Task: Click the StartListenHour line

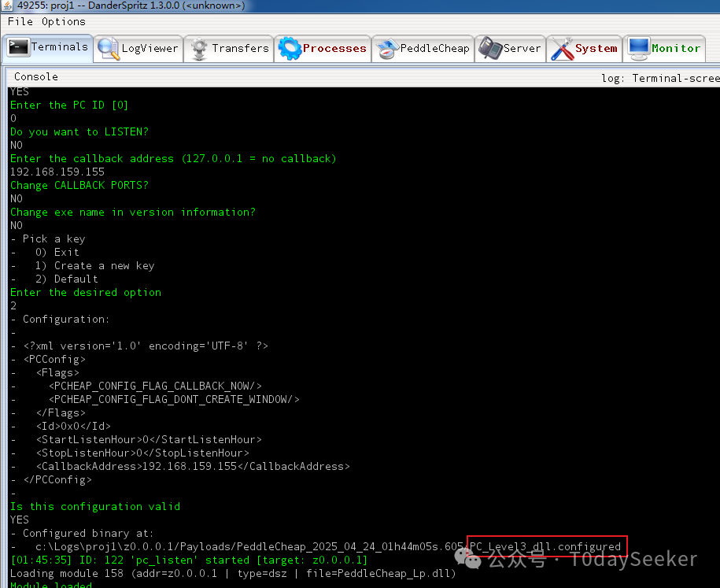Action: [x=149, y=439]
